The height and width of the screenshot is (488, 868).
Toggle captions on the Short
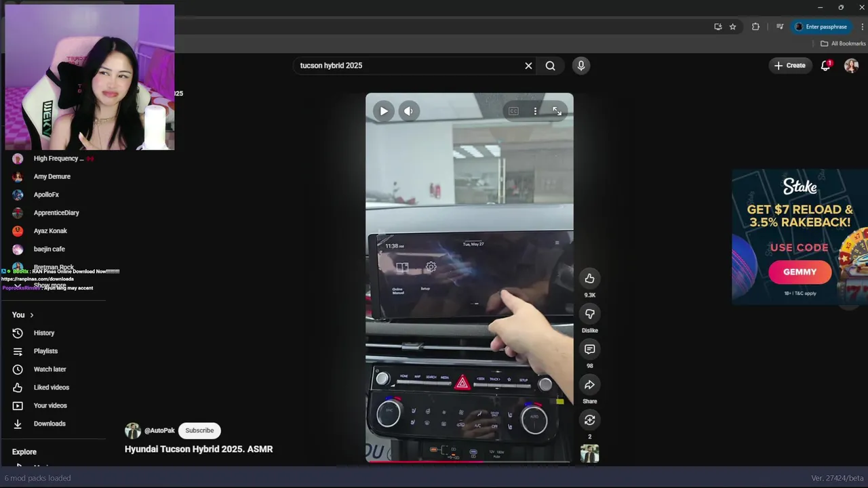[x=513, y=111]
